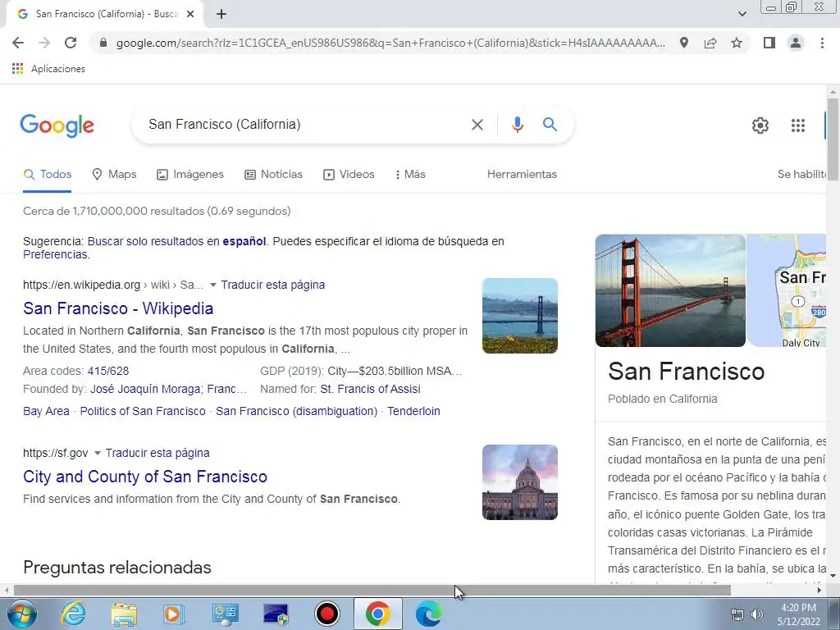Open Google settings gear
This screenshot has width=840, height=630.
coord(760,126)
